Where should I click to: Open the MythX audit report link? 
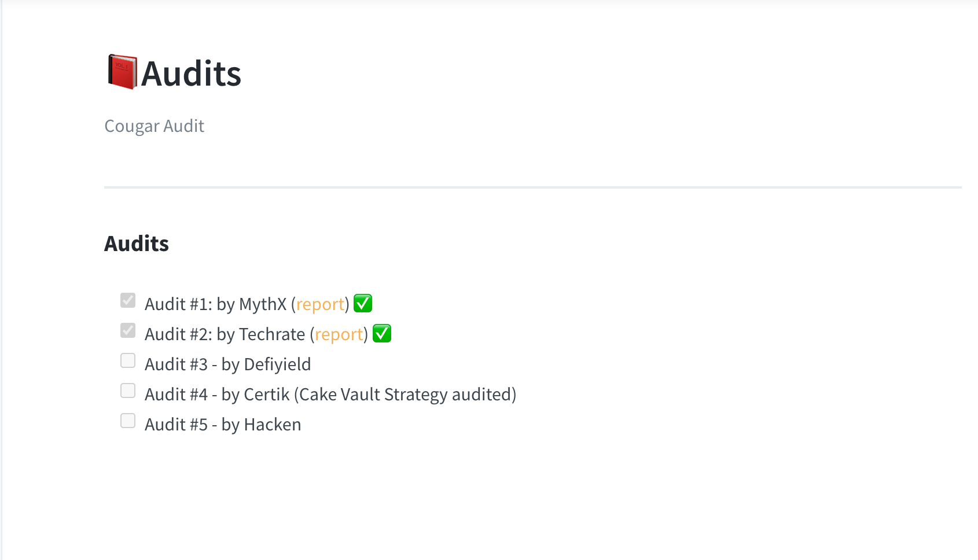320,304
